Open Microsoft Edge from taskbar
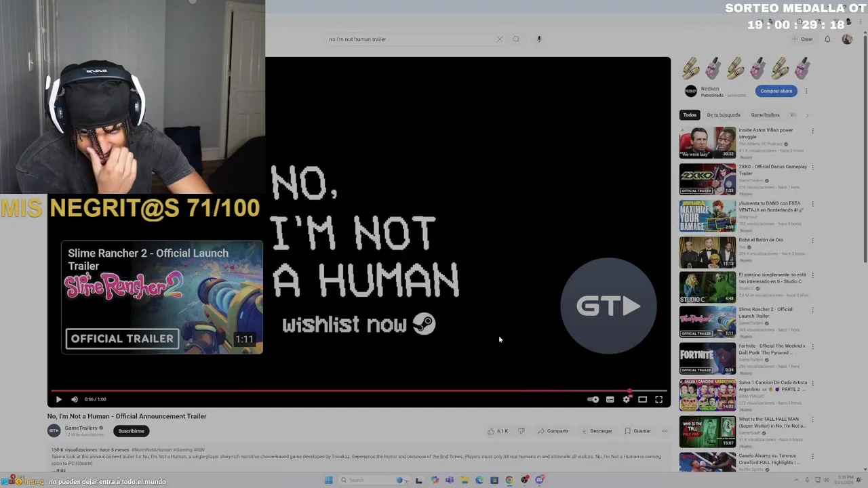This screenshot has width=868, height=488. (x=479, y=480)
